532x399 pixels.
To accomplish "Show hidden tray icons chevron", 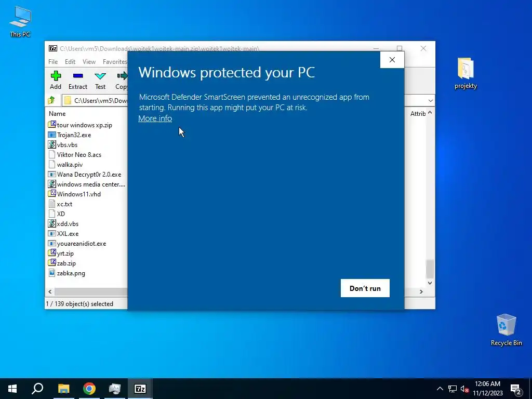I will tap(440, 389).
